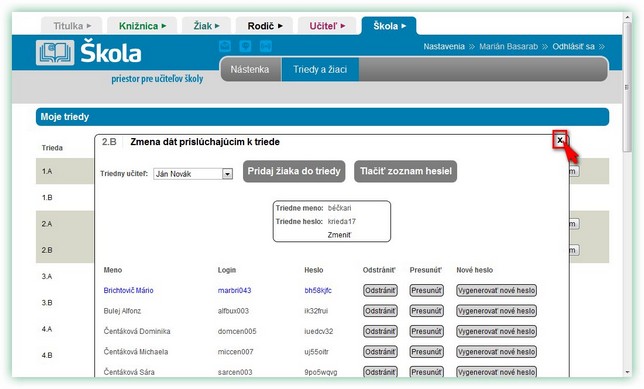Image resolution: width=644 pixels, height=389 pixels.
Task: Click login alfbux003
Action: tap(233, 311)
